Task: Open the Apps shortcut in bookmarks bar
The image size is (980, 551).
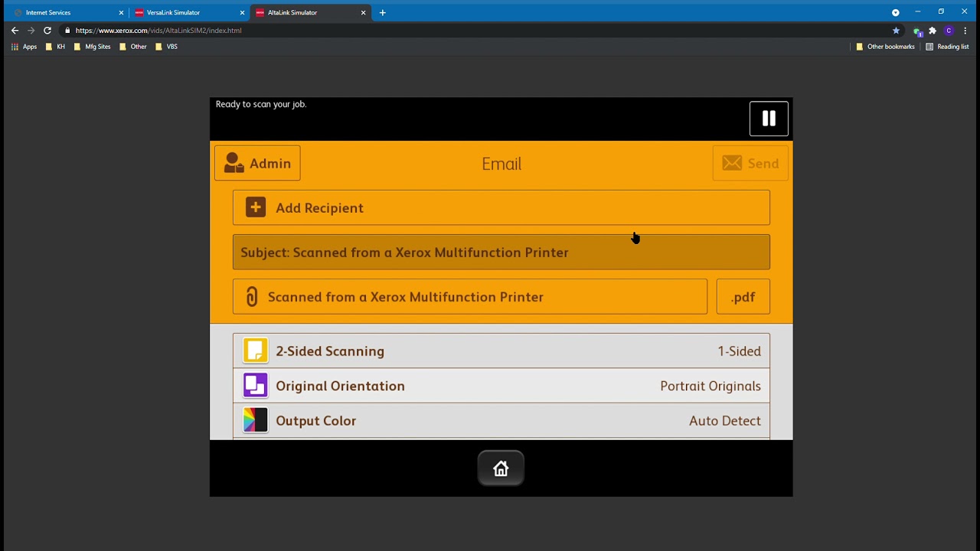Action: pyautogui.click(x=24, y=47)
